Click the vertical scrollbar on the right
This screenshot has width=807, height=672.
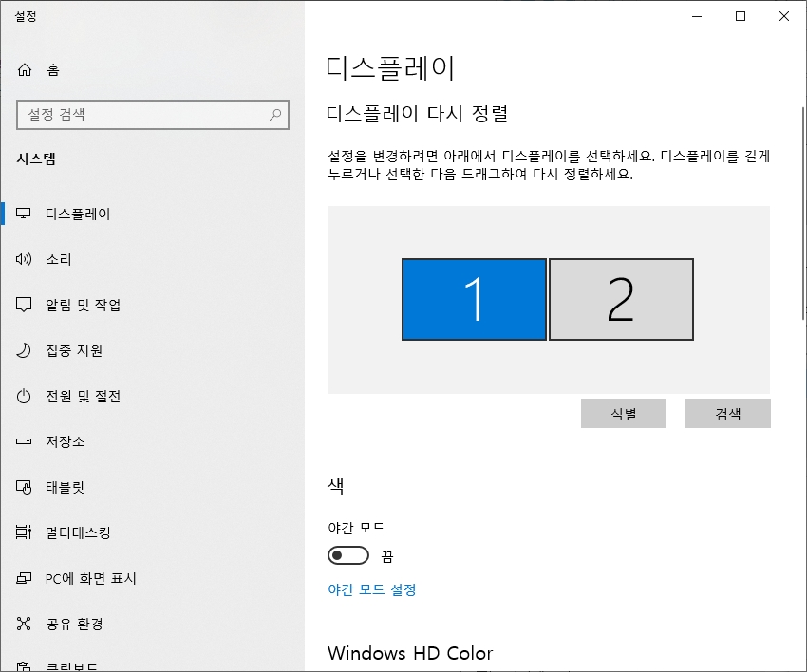(803, 214)
